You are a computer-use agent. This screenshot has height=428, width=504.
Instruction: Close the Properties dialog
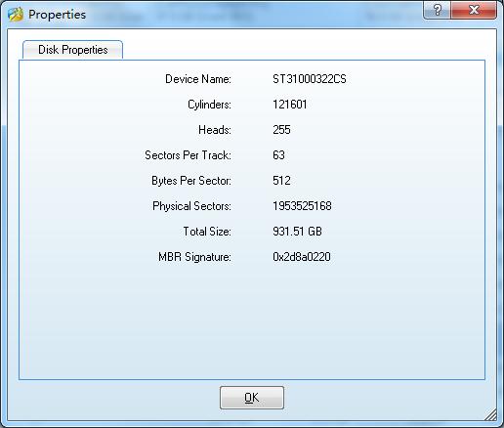coord(474,10)
